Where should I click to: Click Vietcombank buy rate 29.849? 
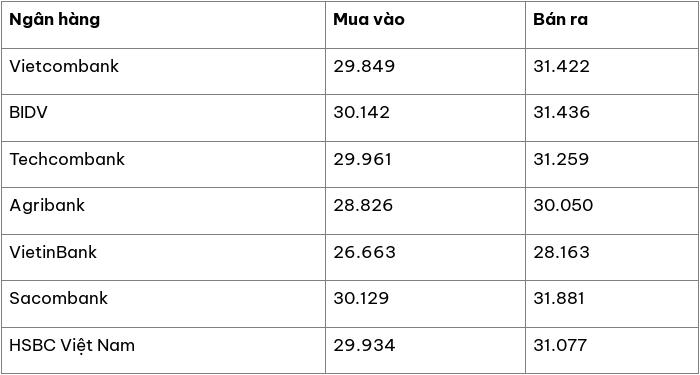click(x=364, y=66)
